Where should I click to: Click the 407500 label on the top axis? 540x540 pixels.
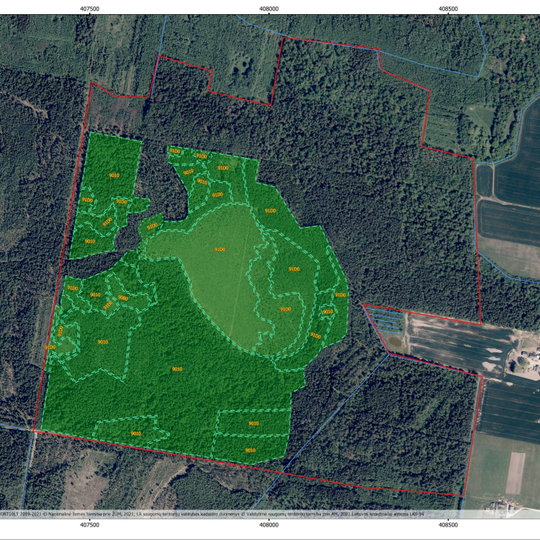pos(90,9)
